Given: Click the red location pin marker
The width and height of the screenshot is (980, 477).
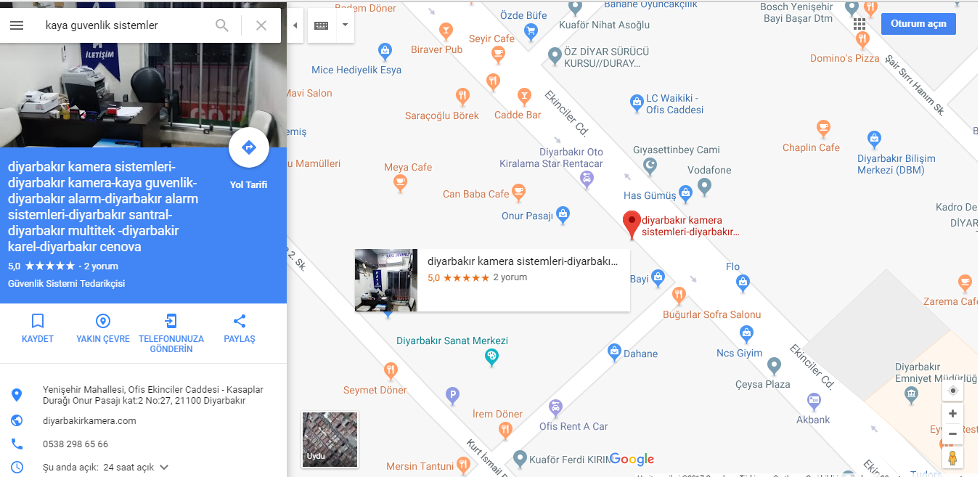Looking at the screenshot, I should point(632,225).
